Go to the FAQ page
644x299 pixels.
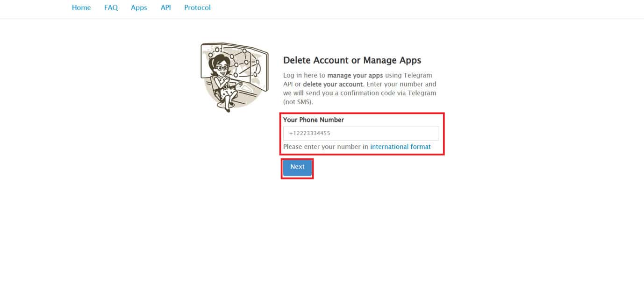click(x=111, y=7)
